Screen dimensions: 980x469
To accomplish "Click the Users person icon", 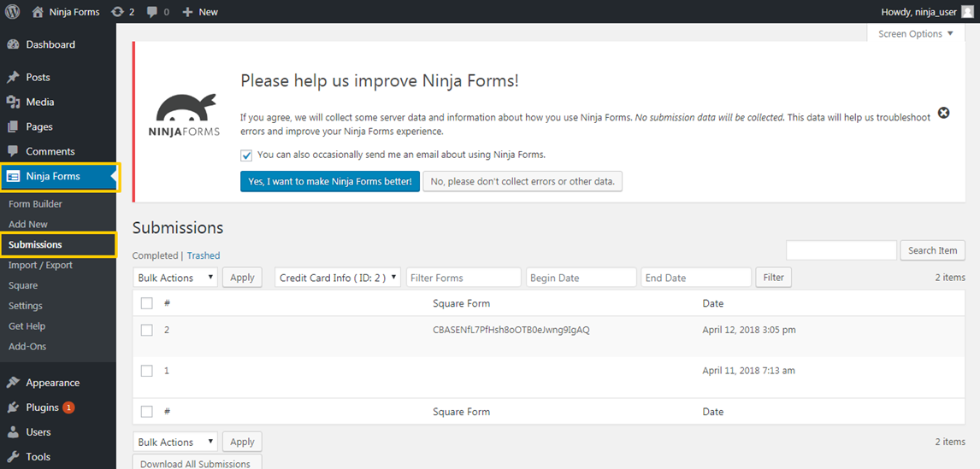I will (x=13, y=432).
